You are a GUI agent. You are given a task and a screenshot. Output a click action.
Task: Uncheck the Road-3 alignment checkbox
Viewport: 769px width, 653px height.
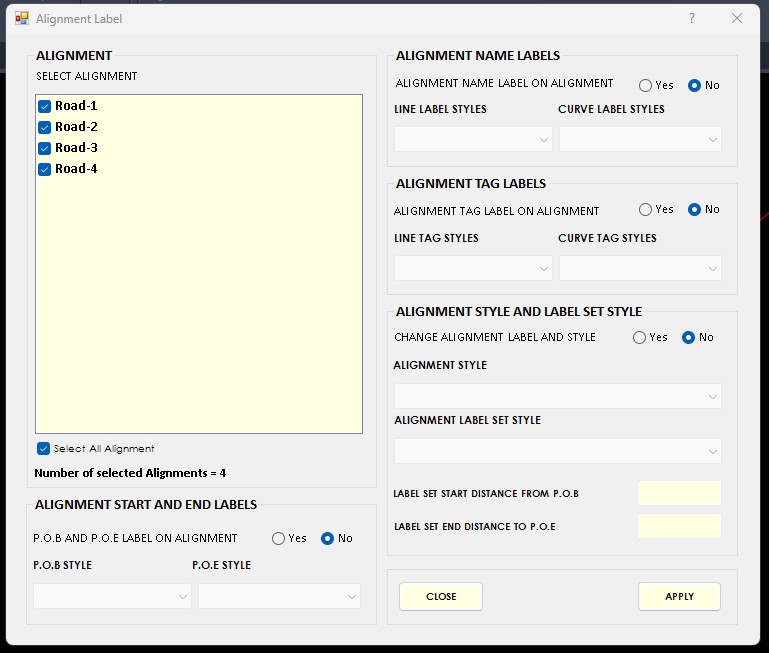[44, 148]
